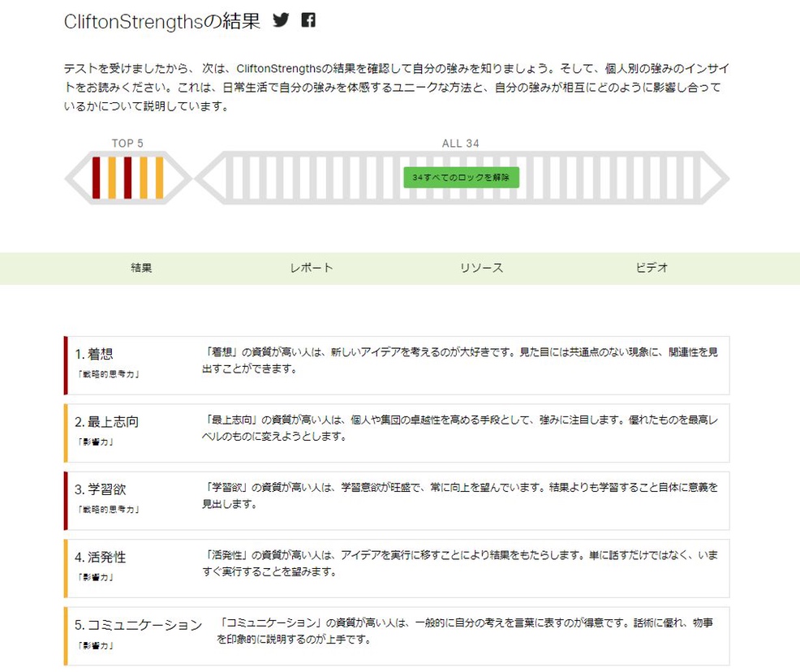Click the 4. 活発性 strength title
The image size is (800, 672).
point(100,558)
